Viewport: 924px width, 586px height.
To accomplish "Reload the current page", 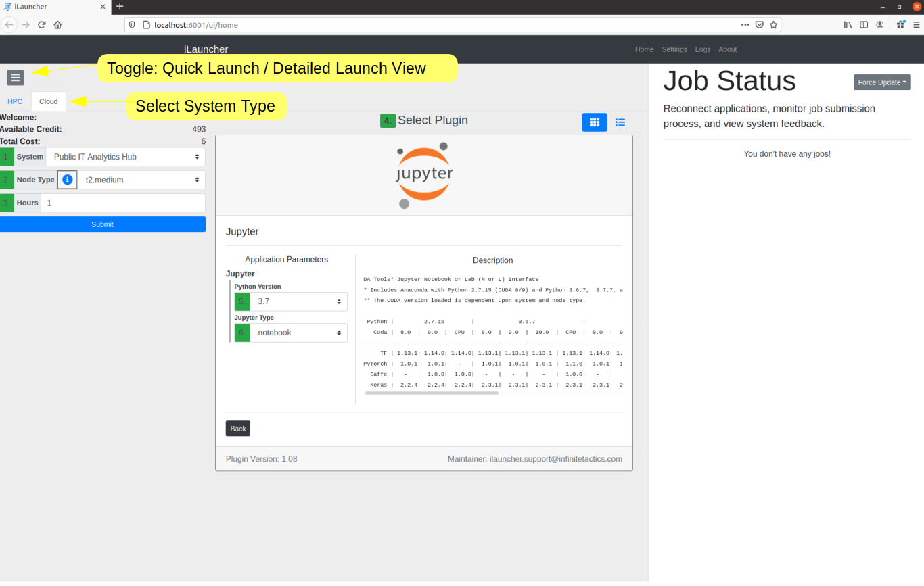I will point(42,24).
